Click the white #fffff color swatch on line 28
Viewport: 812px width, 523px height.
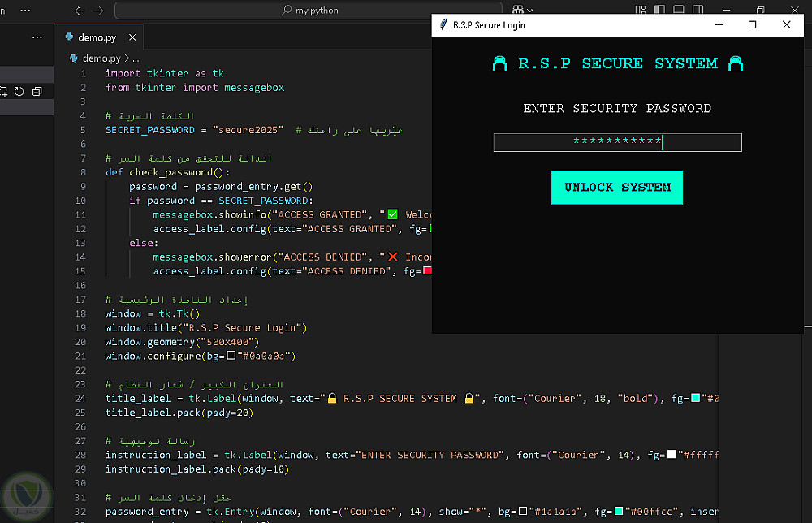pos(672,455)
